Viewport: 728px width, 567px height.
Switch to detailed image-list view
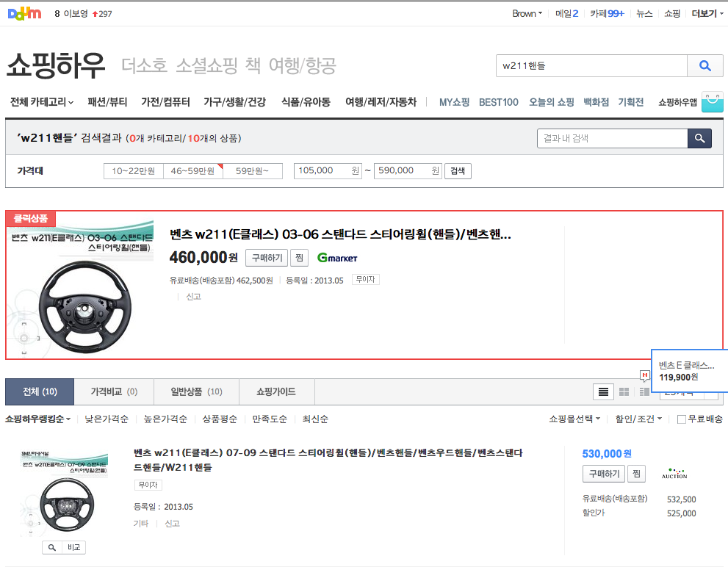click(x=644, y=392)
